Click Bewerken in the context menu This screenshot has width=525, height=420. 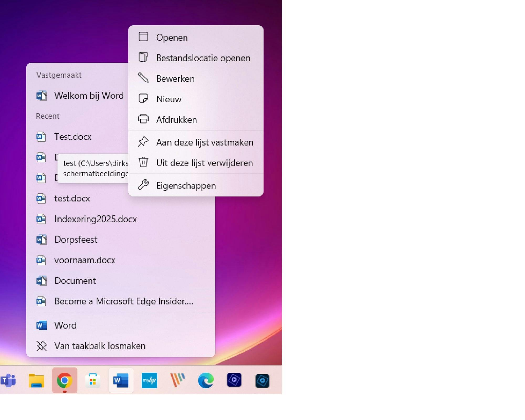coord(175,79)
